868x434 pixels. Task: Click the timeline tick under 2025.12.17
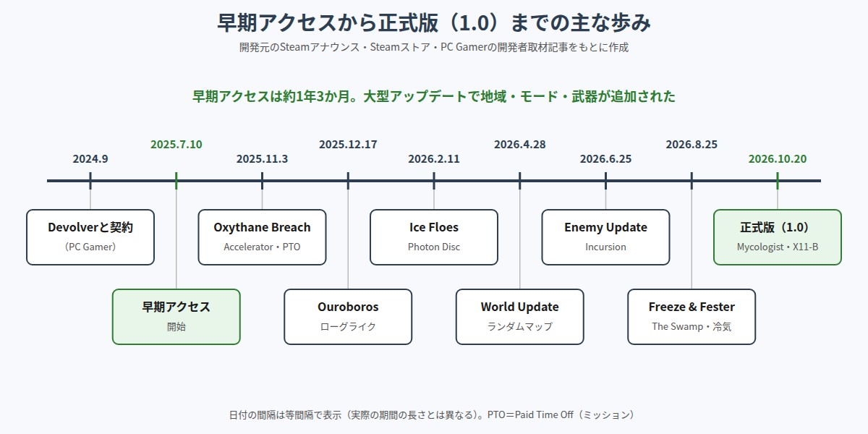tap(348, 181)
